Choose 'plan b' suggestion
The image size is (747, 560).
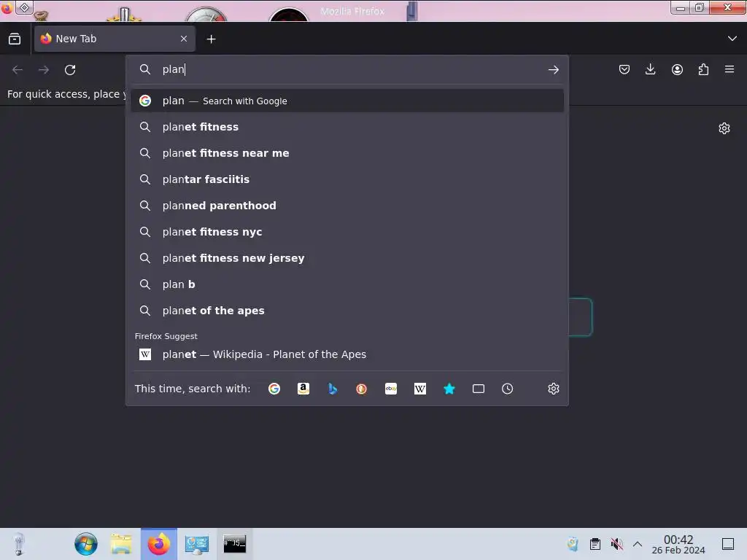(x=347, y=284)
